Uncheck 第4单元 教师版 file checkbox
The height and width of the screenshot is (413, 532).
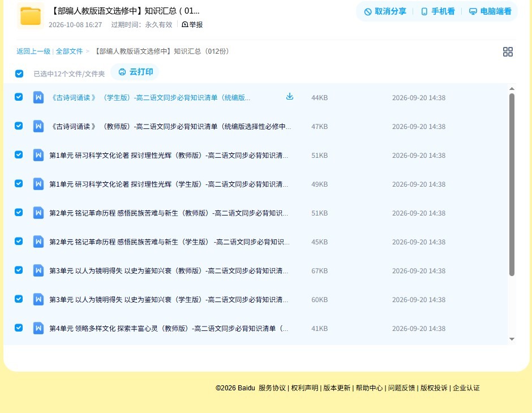click(x=19, y=328)
